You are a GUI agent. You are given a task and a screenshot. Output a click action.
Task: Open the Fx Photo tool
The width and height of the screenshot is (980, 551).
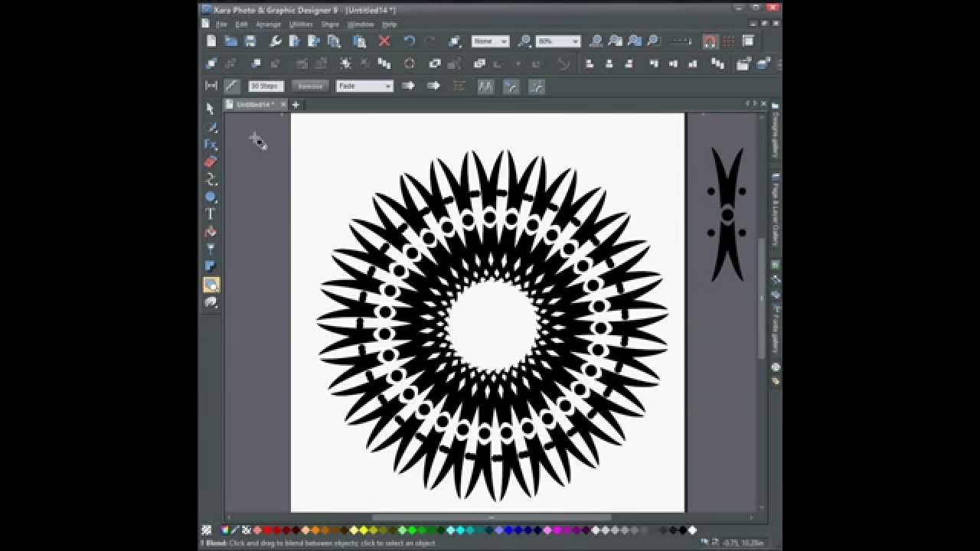[211, 144]
